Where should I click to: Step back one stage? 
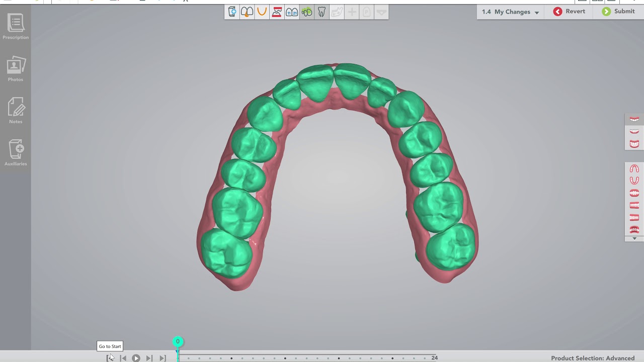click(x=123, y=358)
